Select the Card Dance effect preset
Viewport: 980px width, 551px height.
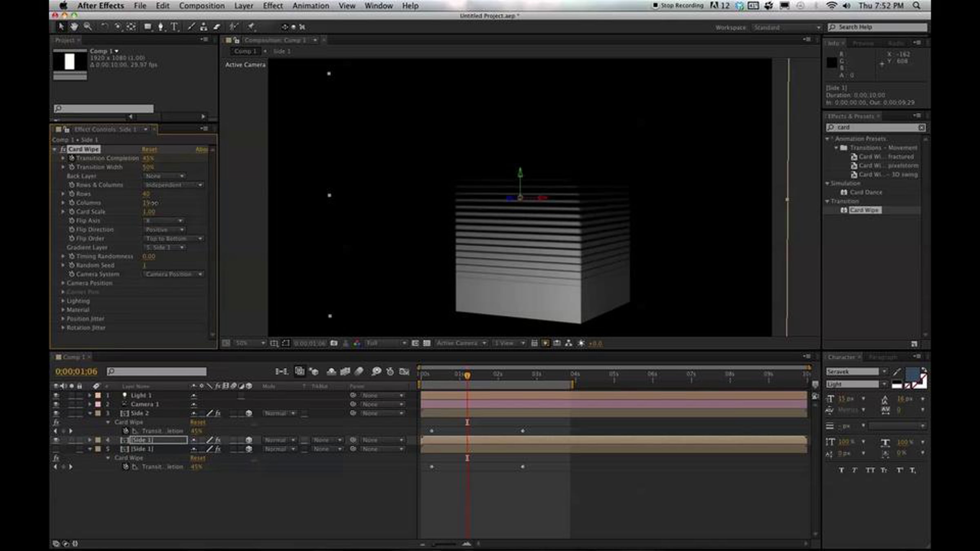pos(866,192)
